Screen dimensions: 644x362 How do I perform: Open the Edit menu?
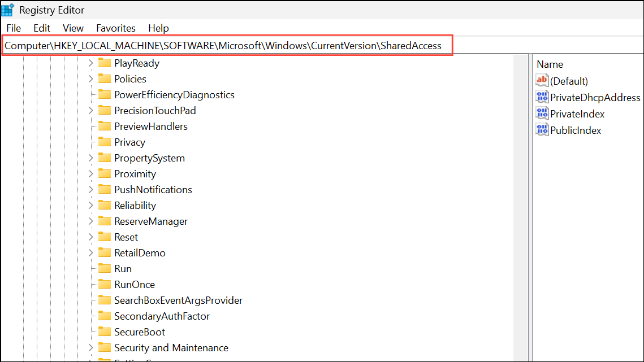click(x=42, y=28)
